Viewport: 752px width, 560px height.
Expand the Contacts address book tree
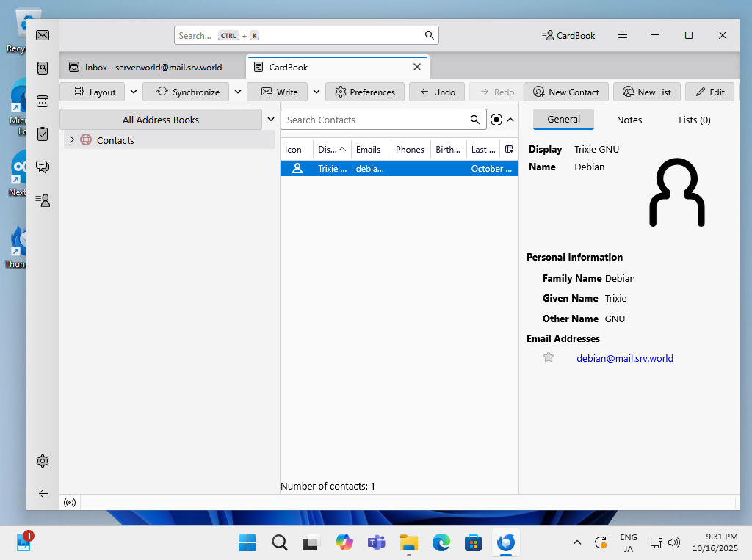click(71, 139)
